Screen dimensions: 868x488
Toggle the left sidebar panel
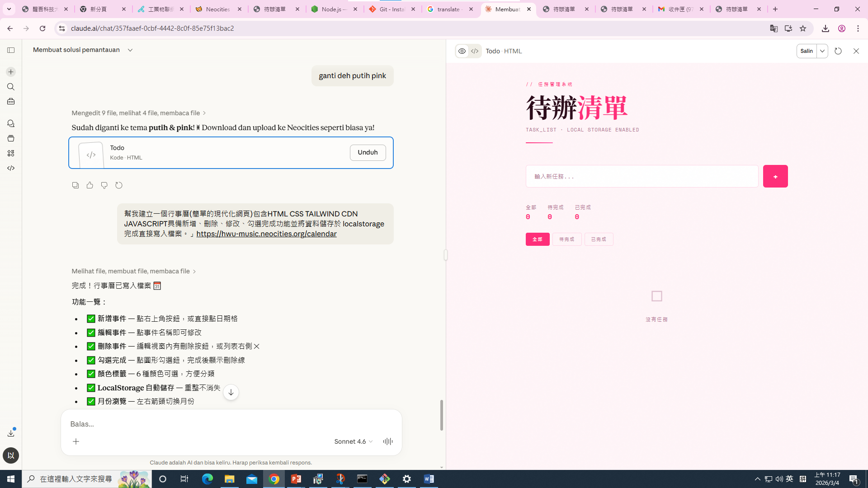pyautogui.click(x=11, y=50)
